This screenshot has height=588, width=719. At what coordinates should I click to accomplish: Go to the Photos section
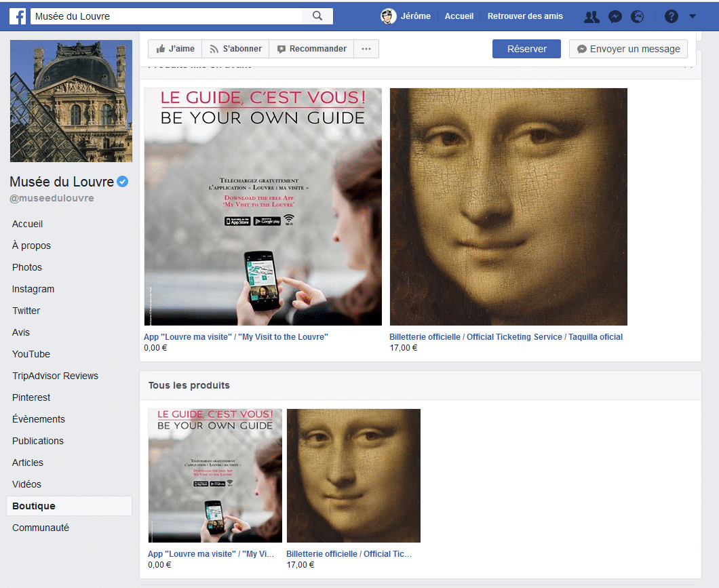point(27,267)
